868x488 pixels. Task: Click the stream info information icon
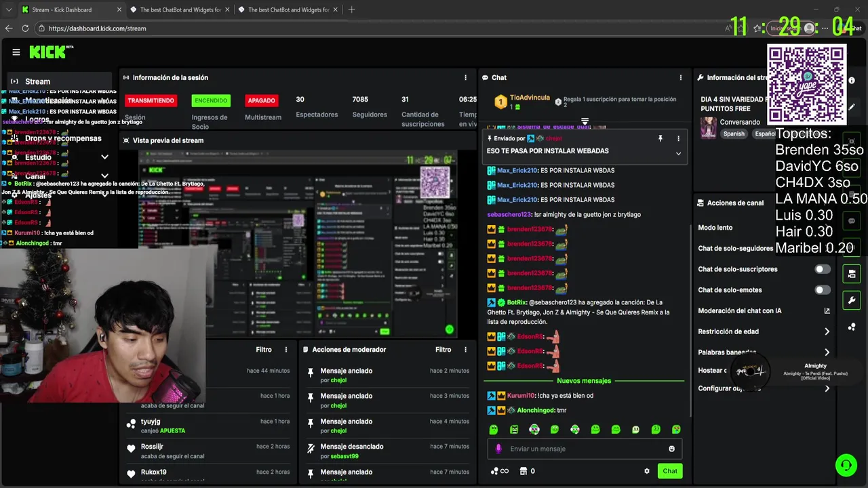point(852,80)
